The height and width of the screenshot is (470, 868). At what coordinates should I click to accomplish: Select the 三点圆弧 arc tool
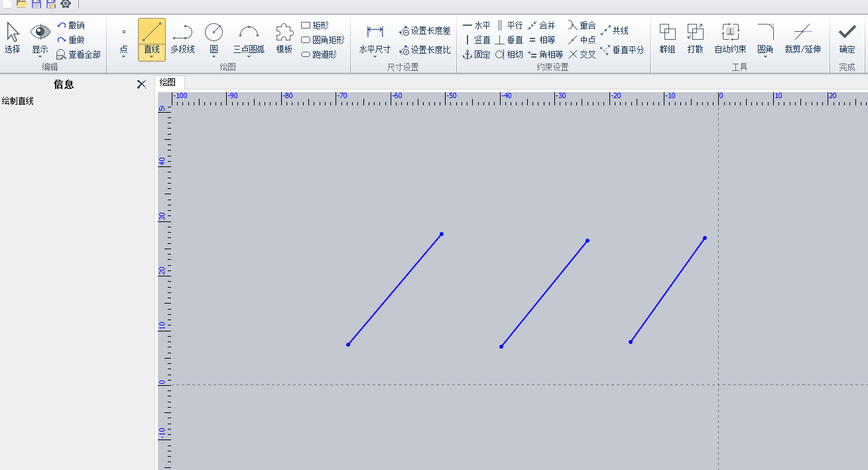tap(249, 38)
